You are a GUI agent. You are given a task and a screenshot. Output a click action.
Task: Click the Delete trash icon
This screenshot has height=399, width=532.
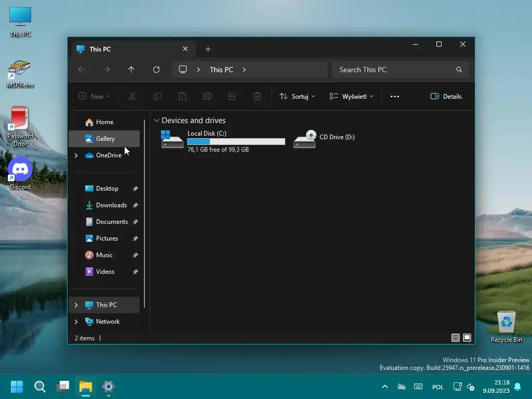257,96
